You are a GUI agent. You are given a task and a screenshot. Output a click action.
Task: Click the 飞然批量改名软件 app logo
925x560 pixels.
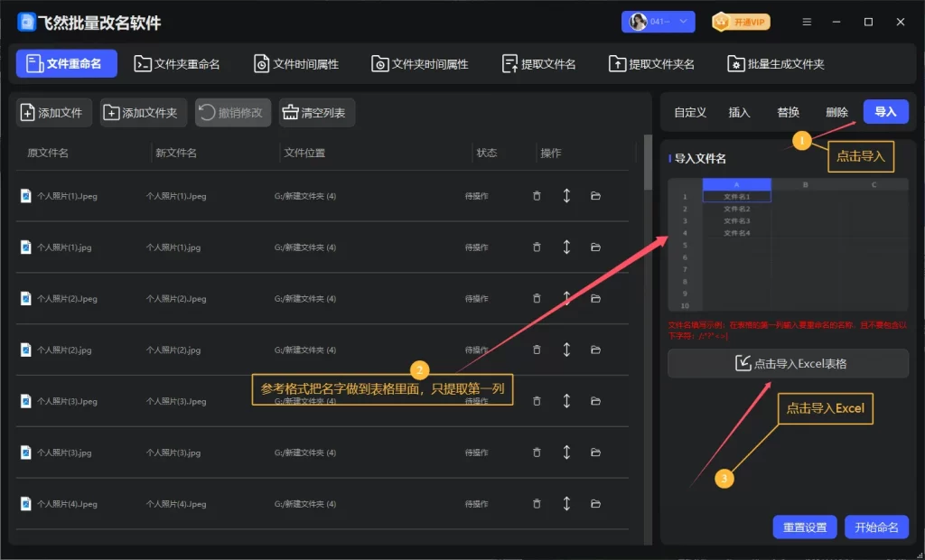pos(26,23)
